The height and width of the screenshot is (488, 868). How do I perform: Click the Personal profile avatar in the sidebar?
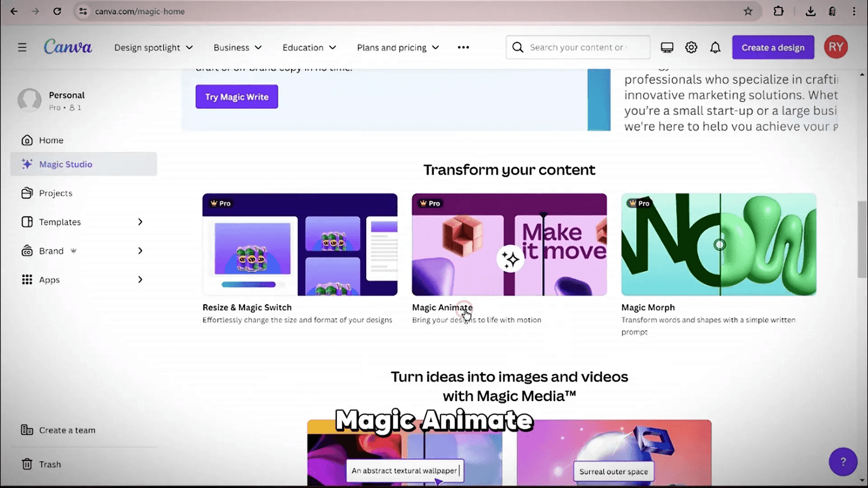click(x=29, y=100)
